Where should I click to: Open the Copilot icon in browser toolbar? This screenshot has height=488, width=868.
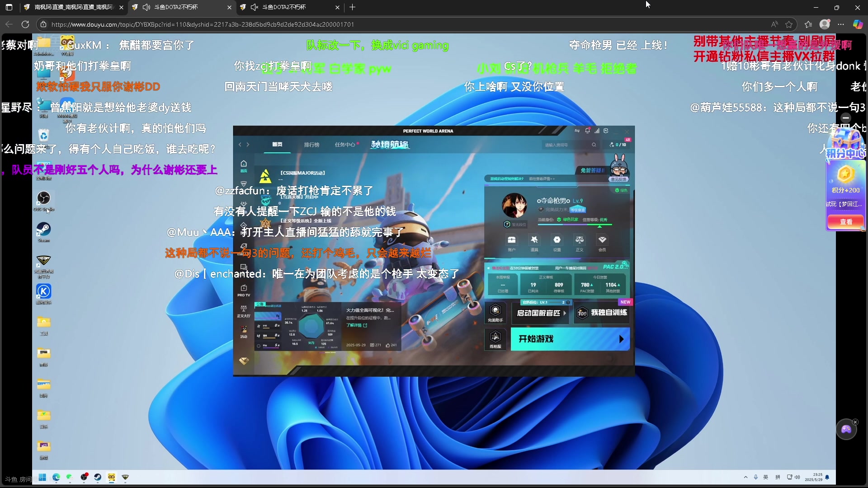coord(858,24)
